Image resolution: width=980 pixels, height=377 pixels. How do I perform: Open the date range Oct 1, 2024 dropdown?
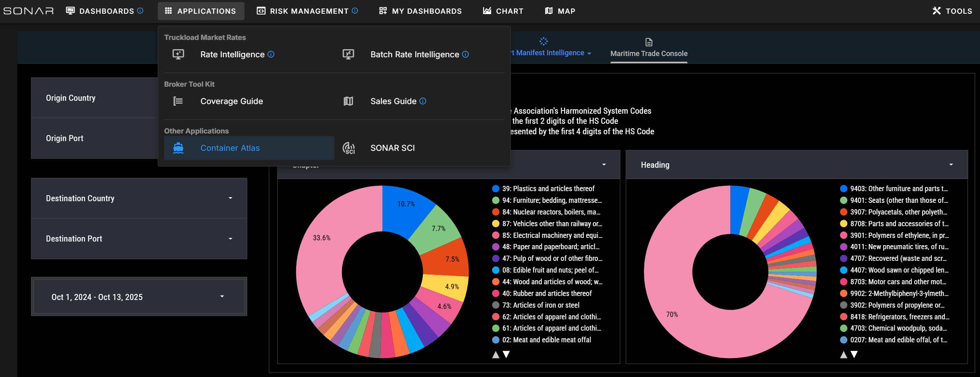point(139,297)
